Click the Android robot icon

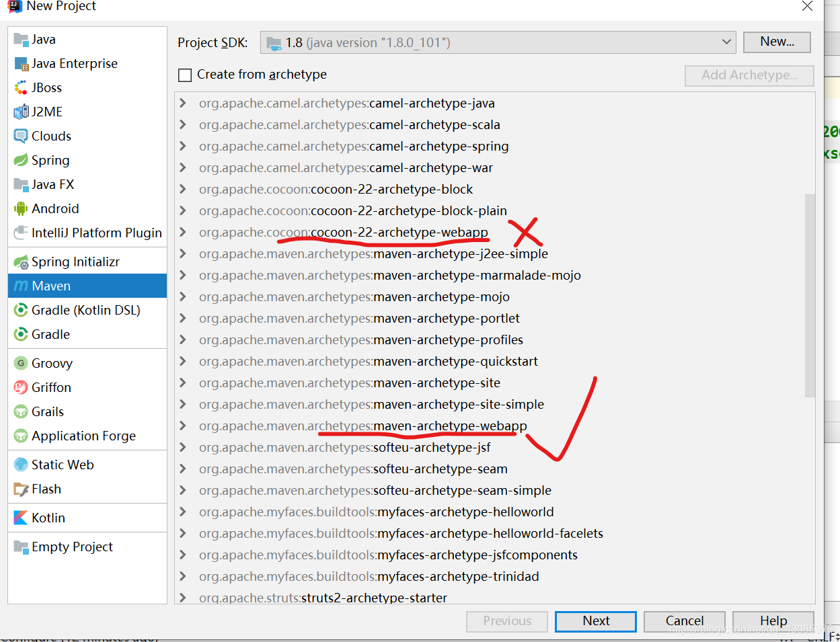coord(21,208)
